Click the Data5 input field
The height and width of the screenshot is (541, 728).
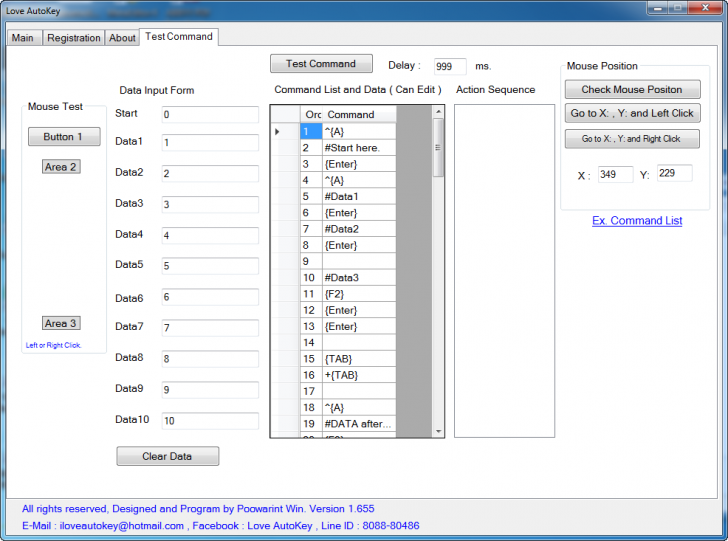click(x=210, y=266)
